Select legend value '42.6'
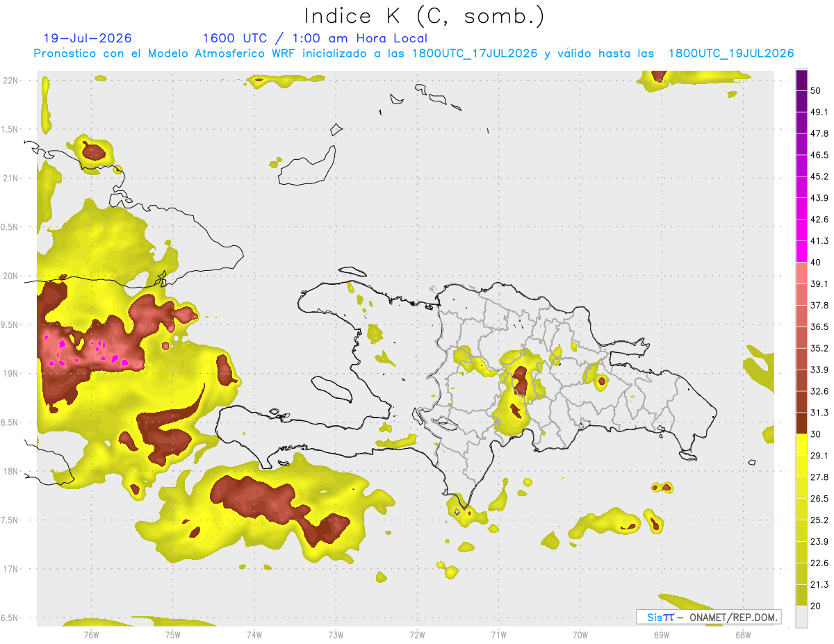The image size is (834, 644). tap(819, 220)
